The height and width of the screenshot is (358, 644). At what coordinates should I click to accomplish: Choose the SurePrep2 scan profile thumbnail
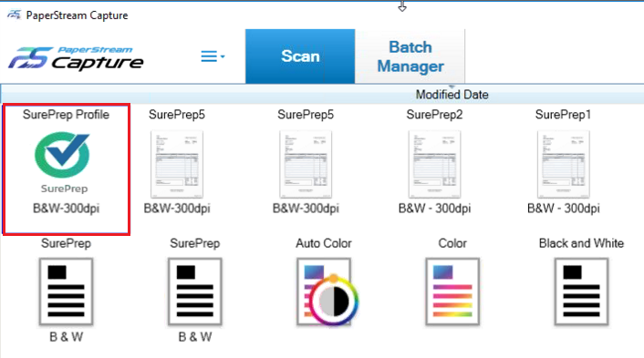coord(434,164)
